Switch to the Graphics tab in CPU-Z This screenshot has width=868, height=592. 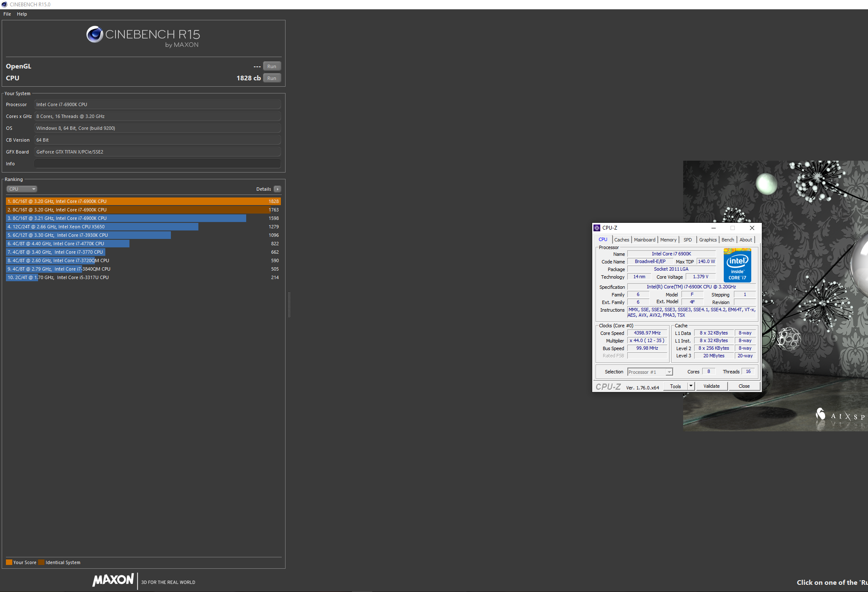(x=708, y=240)
